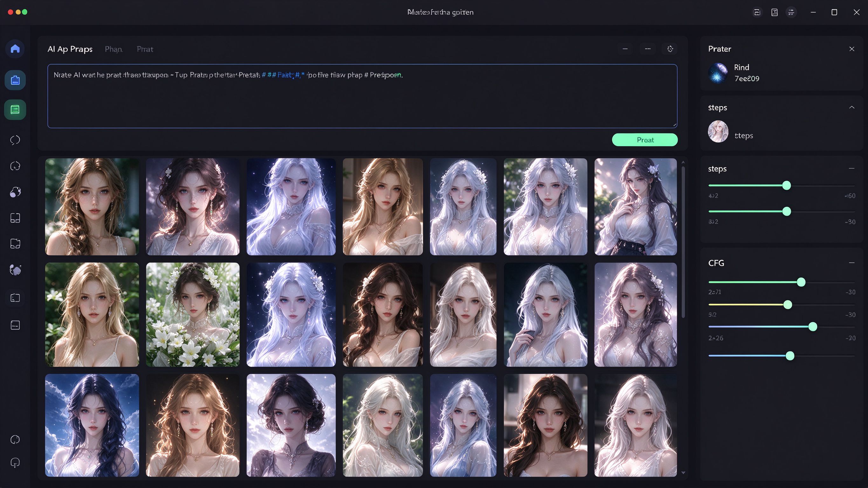868x488 pixels.
Task: Click the yellow CFG slider handle
Action: [x=788, y=305]
